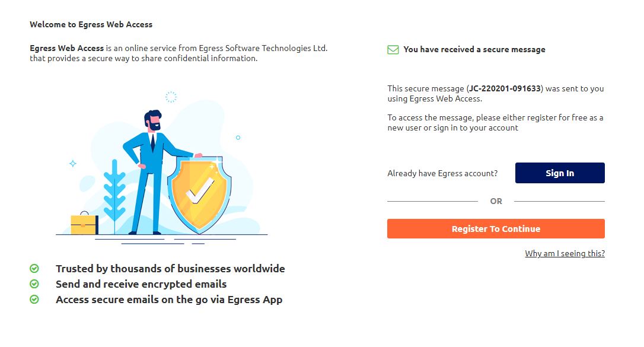
Task: Click the message ID JC-220201-091633
Action: pos(505,88)
